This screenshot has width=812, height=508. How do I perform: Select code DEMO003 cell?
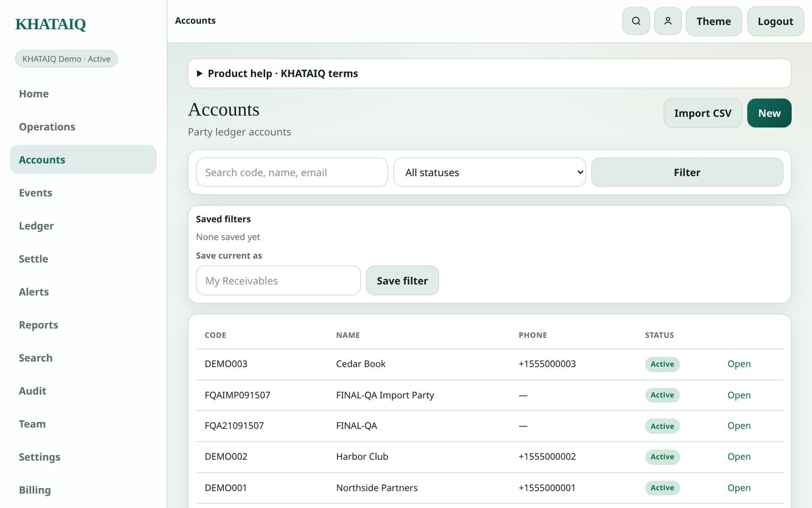226,364
